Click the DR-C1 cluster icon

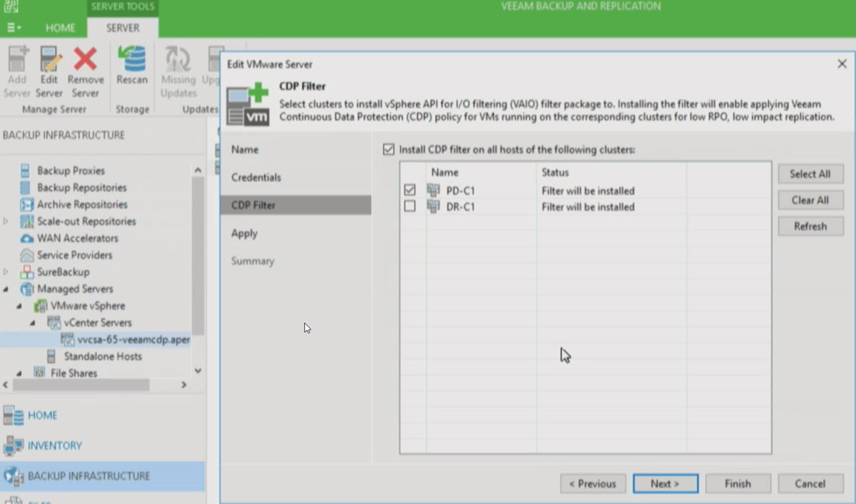tap(434, 207)
